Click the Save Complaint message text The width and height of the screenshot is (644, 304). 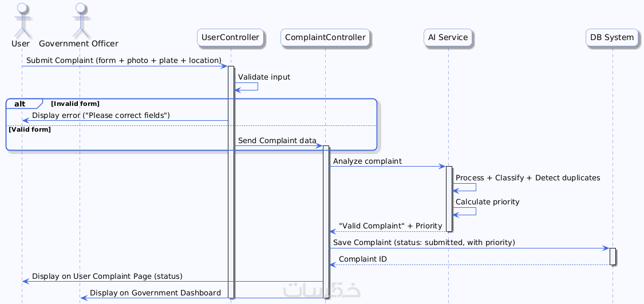[424, 243]
